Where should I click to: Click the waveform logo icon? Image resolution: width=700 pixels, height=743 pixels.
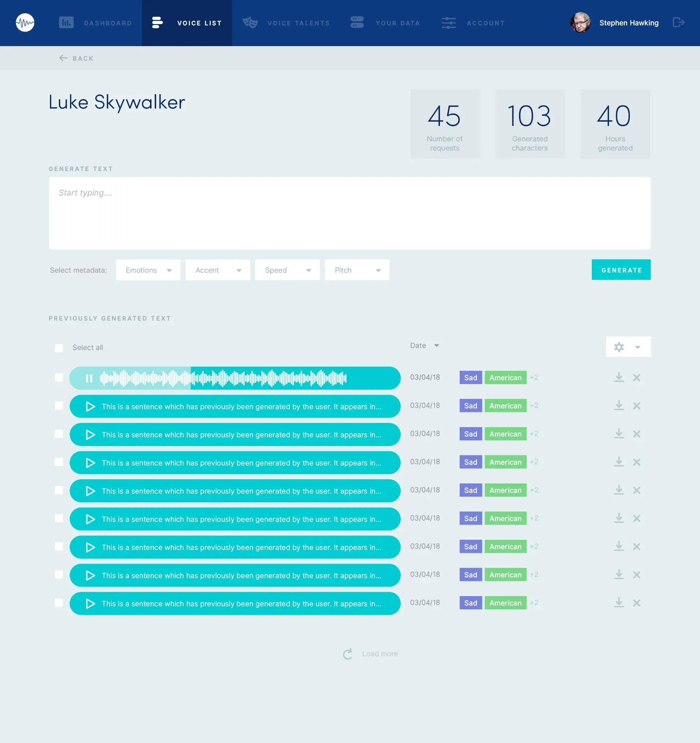pos(25,23)
